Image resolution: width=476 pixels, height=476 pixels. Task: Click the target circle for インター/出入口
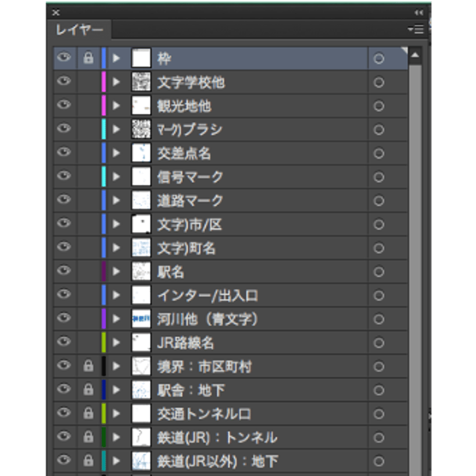coord(379,295)
